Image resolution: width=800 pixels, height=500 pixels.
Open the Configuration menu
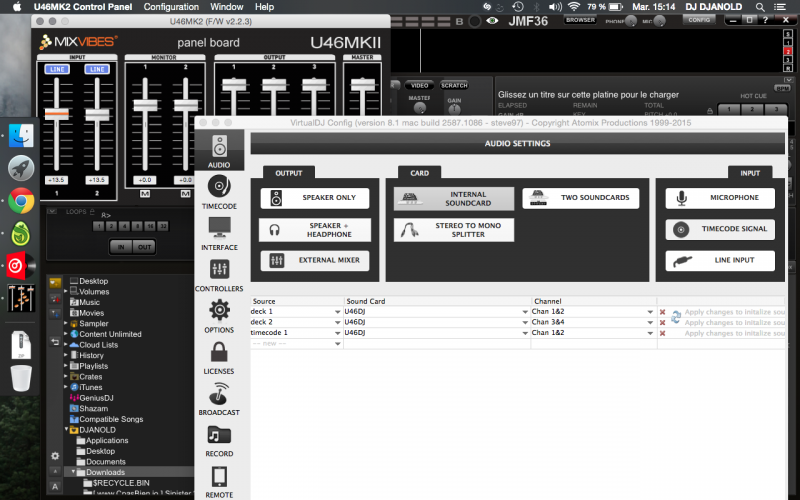[x=171, y=7]
